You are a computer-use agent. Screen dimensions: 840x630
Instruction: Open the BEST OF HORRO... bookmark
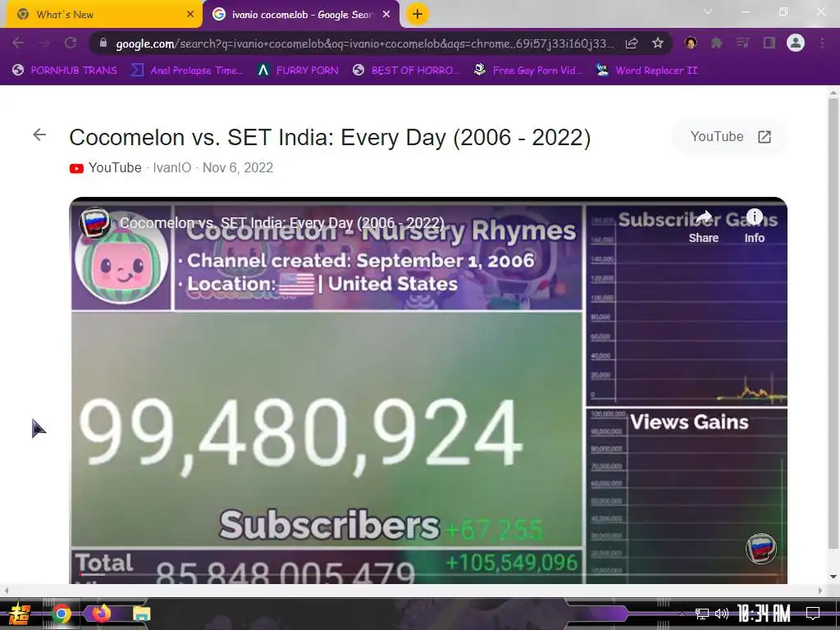[406, 71]
